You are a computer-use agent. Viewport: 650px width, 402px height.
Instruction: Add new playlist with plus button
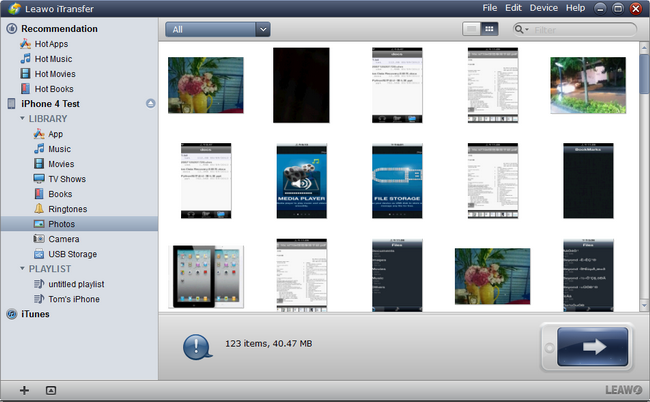click(x=24, y=390)
